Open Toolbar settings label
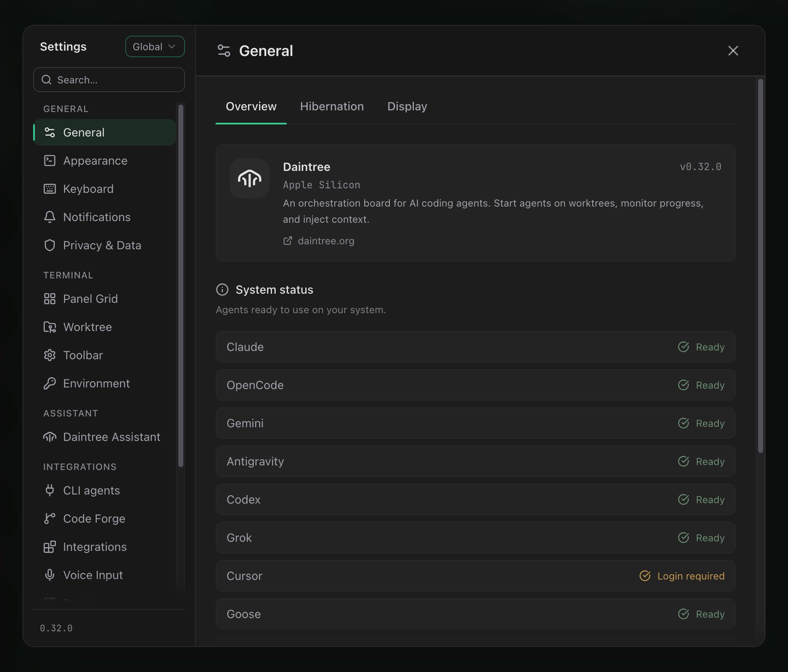This screenshot has height=672, width=788. click(x=83, y=355)
